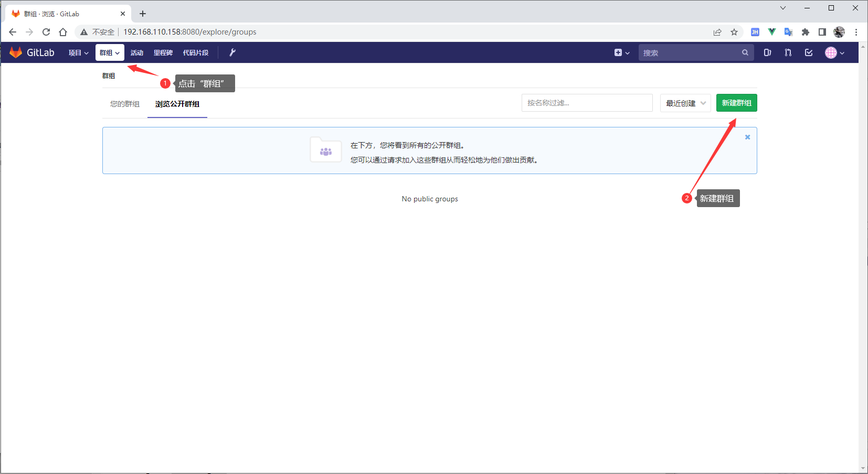Open the JH browser extension
Screen dimensions: 868x474
pyautogui.click(x=755, y=32)
